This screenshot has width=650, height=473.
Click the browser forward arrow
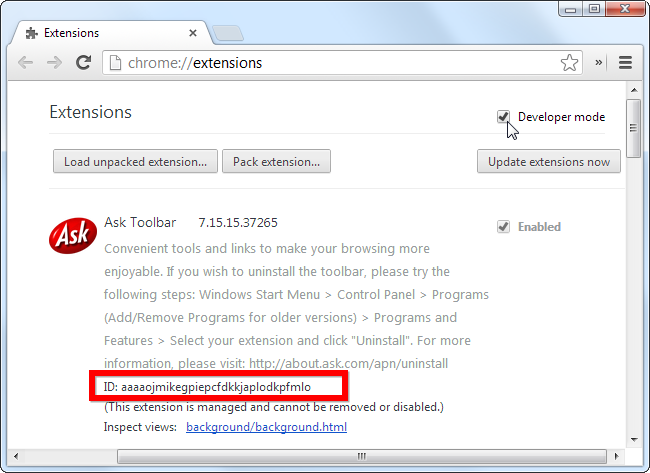(x=54, y=63)
